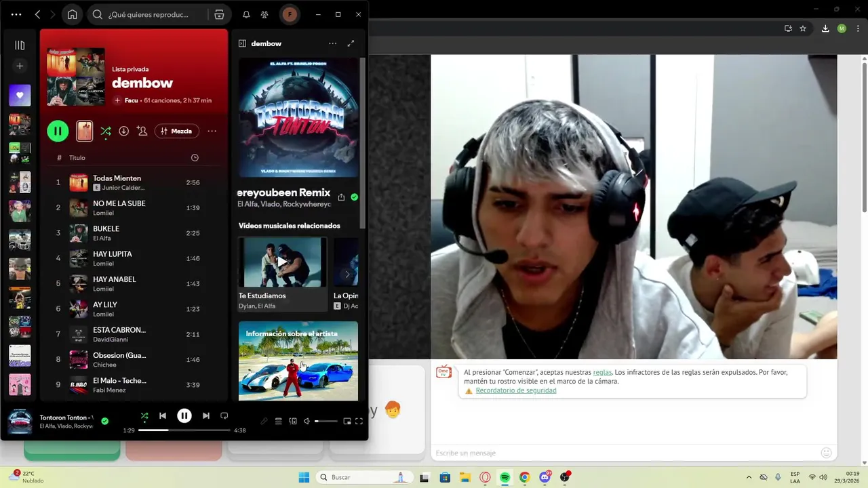868x488 pixels.
Task: Open more options for dembow playlist
Action: [212, 131]
